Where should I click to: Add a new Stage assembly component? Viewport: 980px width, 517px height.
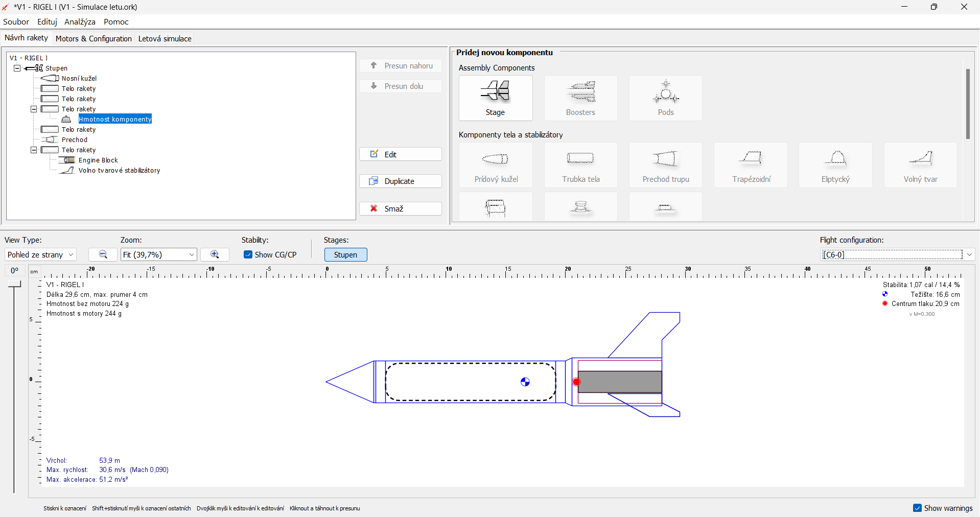tap(495, 98)
